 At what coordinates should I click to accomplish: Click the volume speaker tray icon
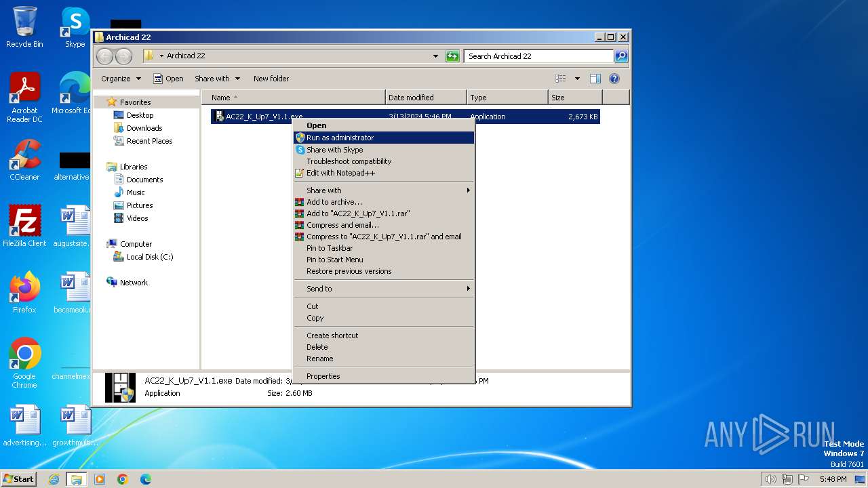pos(771,479)
